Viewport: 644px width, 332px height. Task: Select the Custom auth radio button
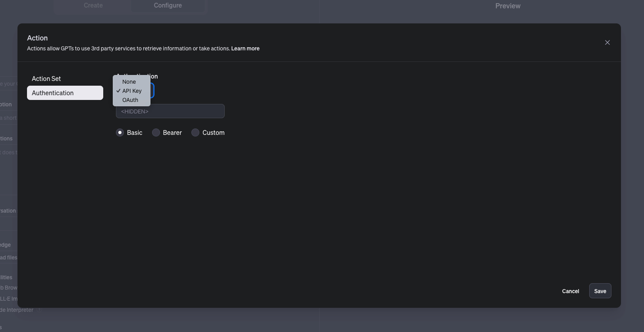[195, 132]
